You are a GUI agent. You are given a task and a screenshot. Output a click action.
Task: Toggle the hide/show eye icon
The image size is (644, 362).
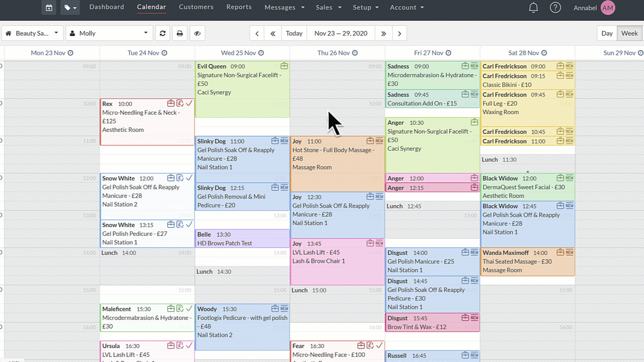pos(197,33)
